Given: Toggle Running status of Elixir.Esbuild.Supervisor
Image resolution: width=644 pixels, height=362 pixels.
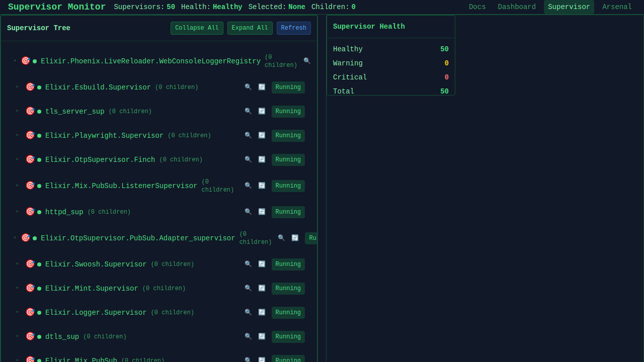Looking at the screenshot, I should click(288, 87).
